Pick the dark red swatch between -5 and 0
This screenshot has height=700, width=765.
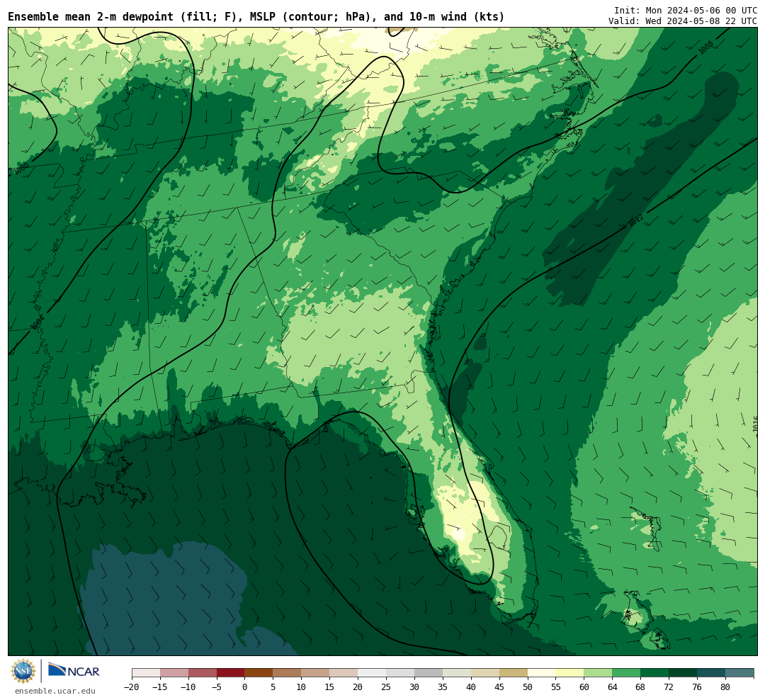pos(231,673)
